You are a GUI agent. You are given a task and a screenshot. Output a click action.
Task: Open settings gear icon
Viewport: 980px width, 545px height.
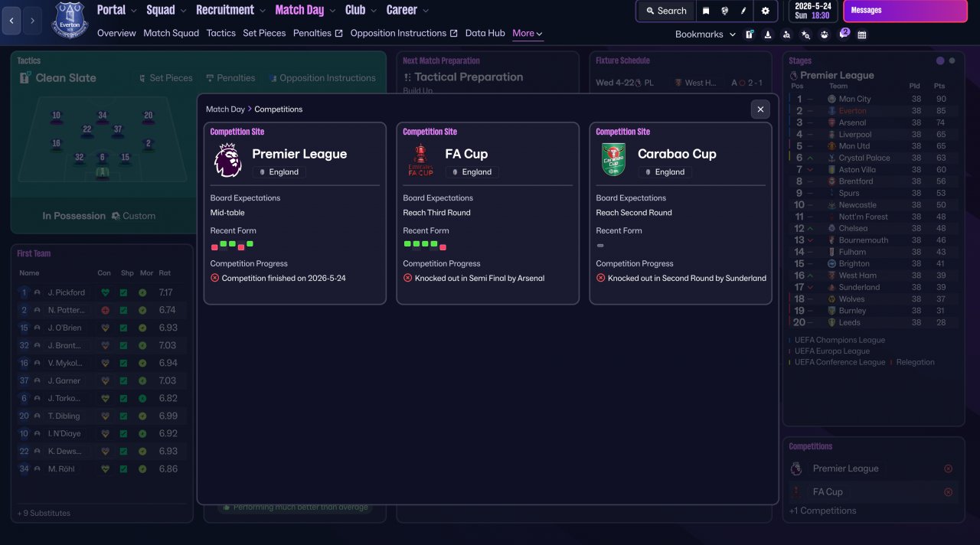click(765, 11)
